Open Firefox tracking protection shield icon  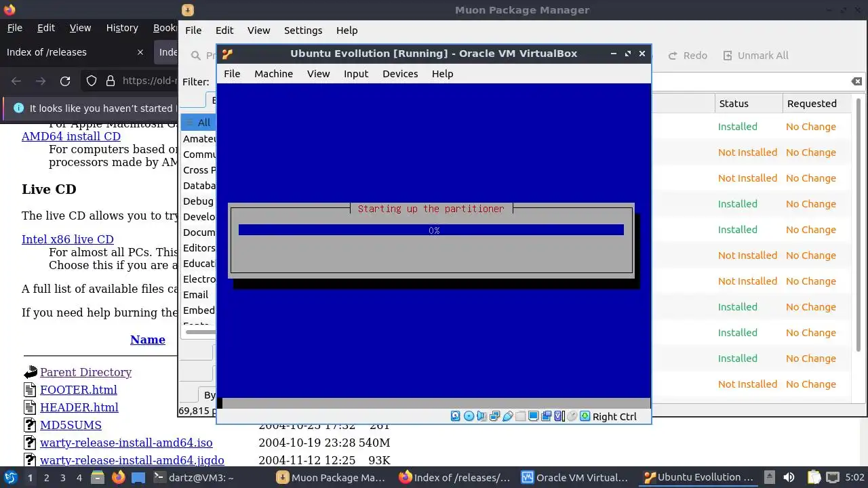(x=92, y=81)
